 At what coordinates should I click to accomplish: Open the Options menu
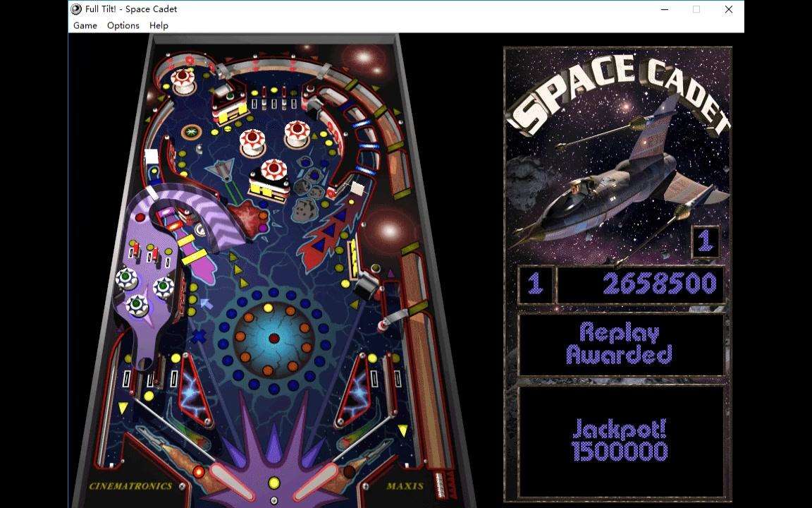tap(123, 25)
